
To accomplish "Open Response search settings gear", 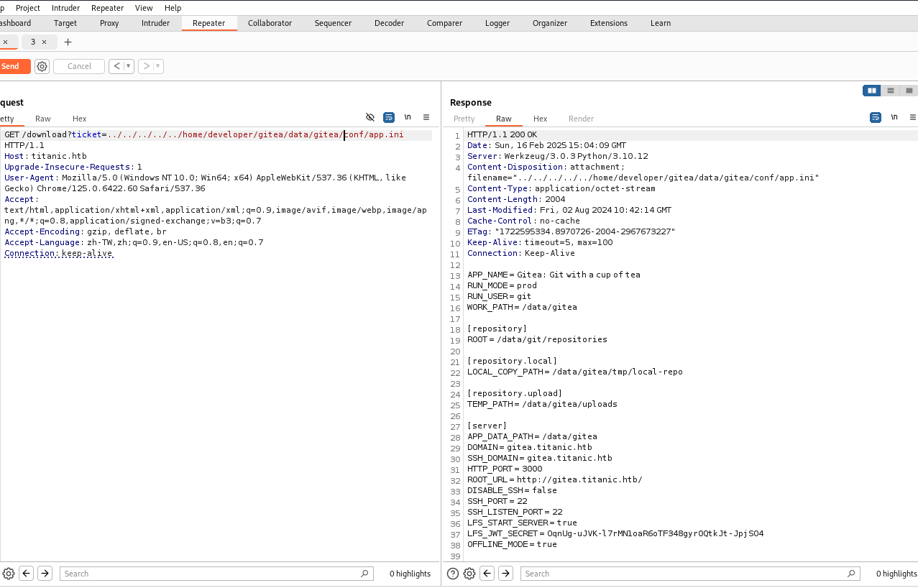I will point(469,574).
